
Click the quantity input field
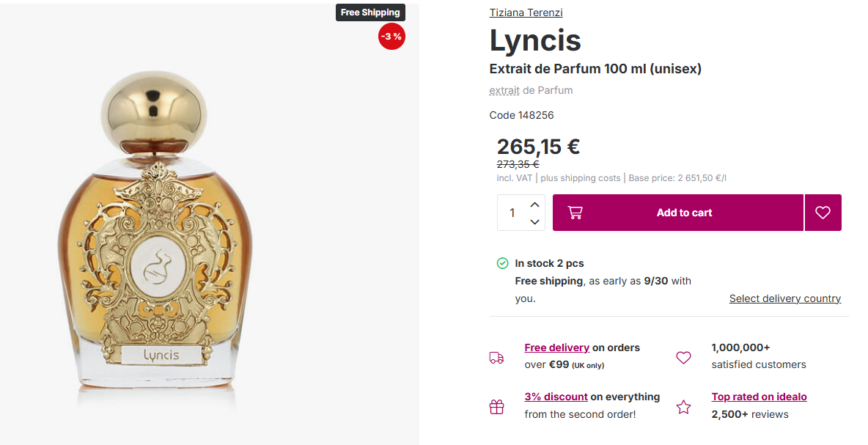512,213
